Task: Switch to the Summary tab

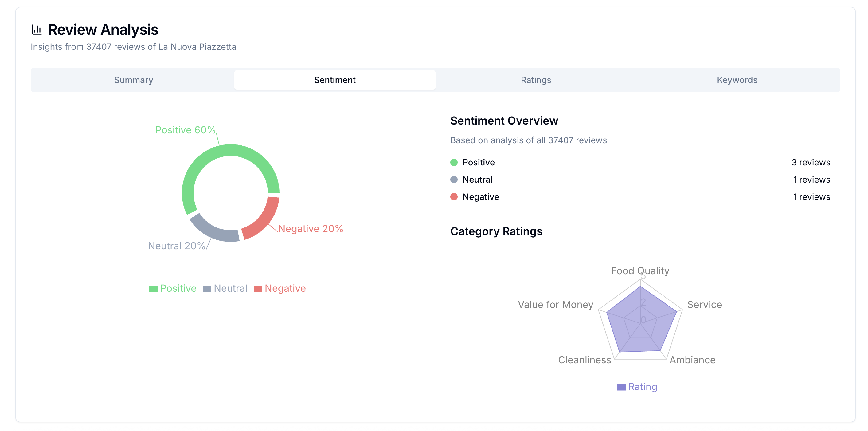Action: 133,80
